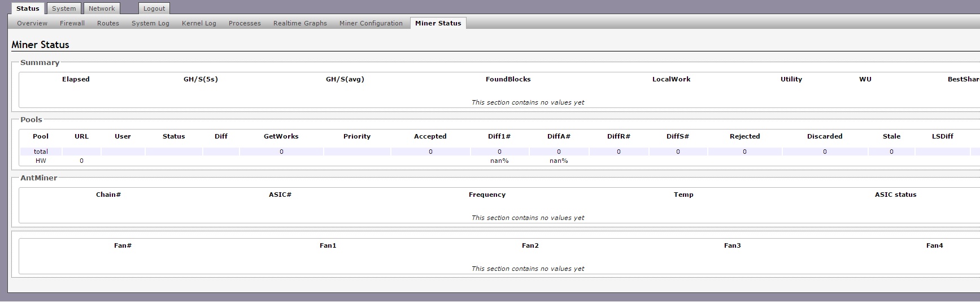Click the total row in Pools table
The width and height of the screenshot is (980, 302).
point(499,152)
